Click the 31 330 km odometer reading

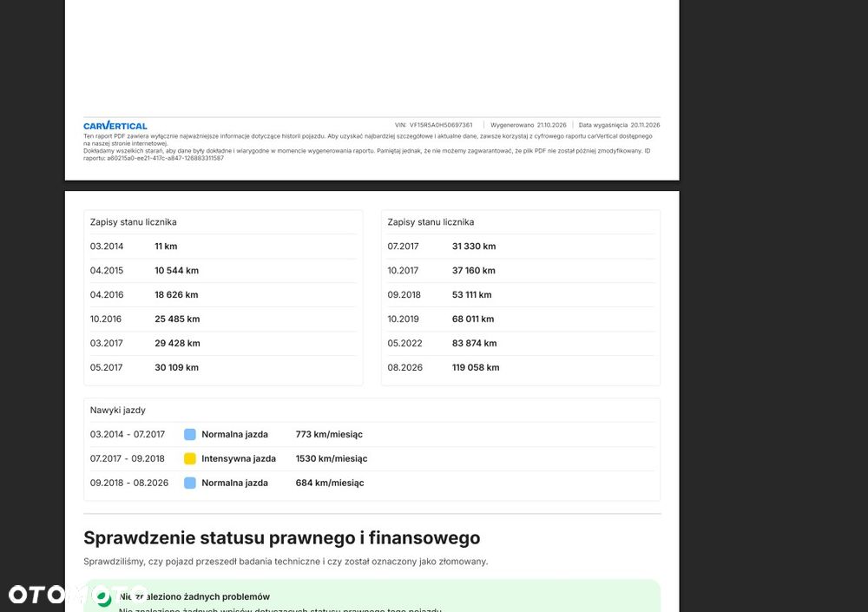click(x=474, y=247)
